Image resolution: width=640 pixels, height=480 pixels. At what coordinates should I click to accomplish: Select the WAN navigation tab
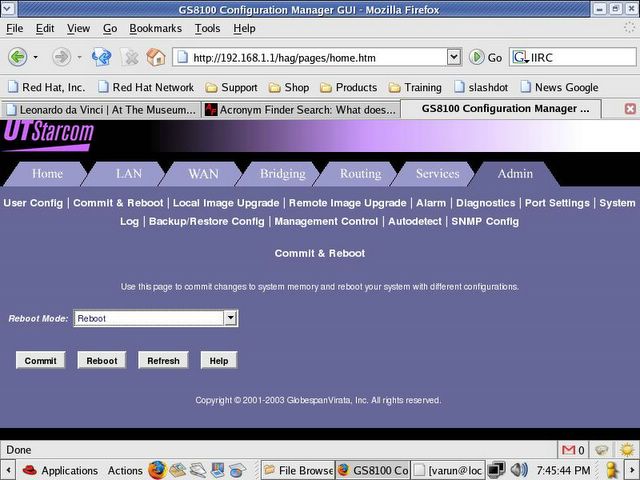[203, 174]
